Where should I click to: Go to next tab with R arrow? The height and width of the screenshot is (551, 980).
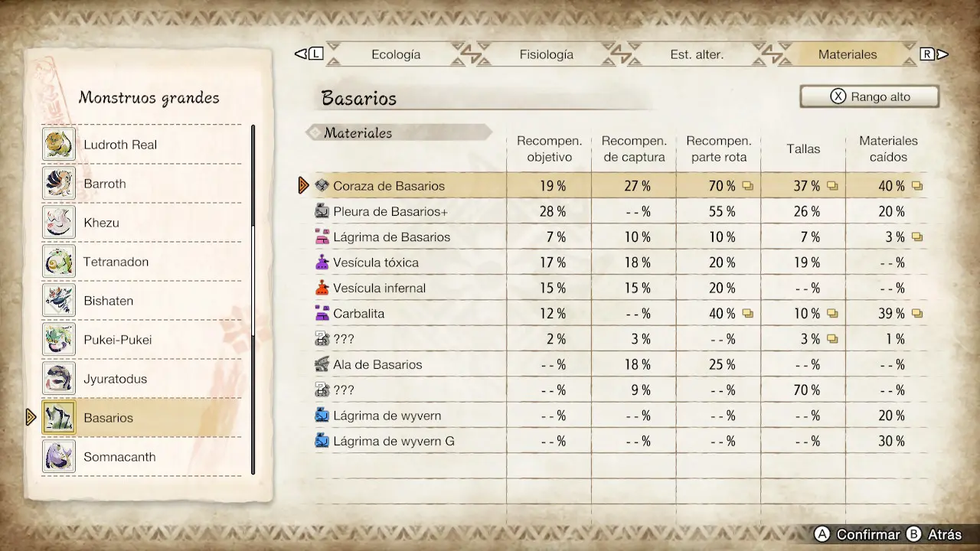[934, 54]
